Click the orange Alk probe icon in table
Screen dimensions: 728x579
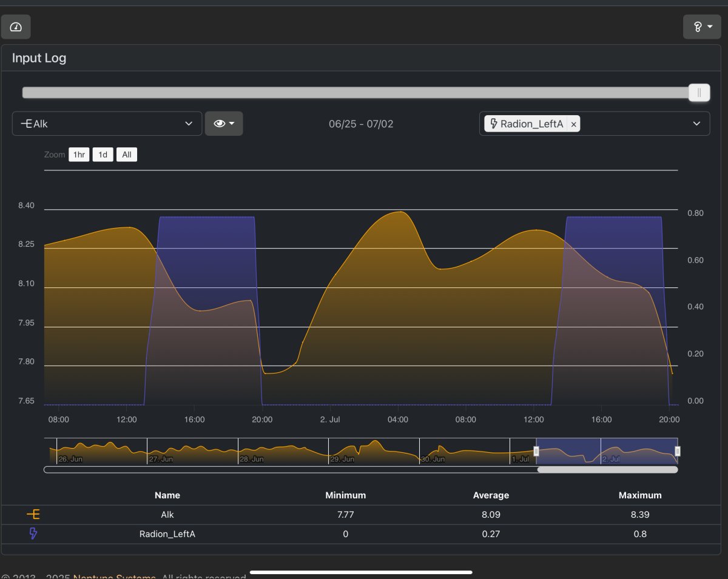point(33,515)
